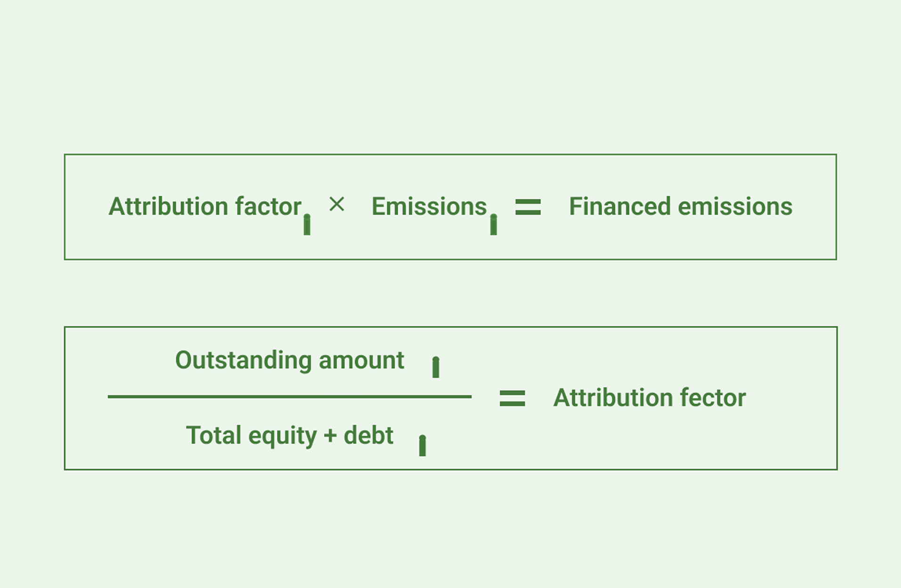Image resolution: width=901 pixels, height=588 pixels.
Task: Click the misspelled Attribution fector text
Action: tap(649, 398)
